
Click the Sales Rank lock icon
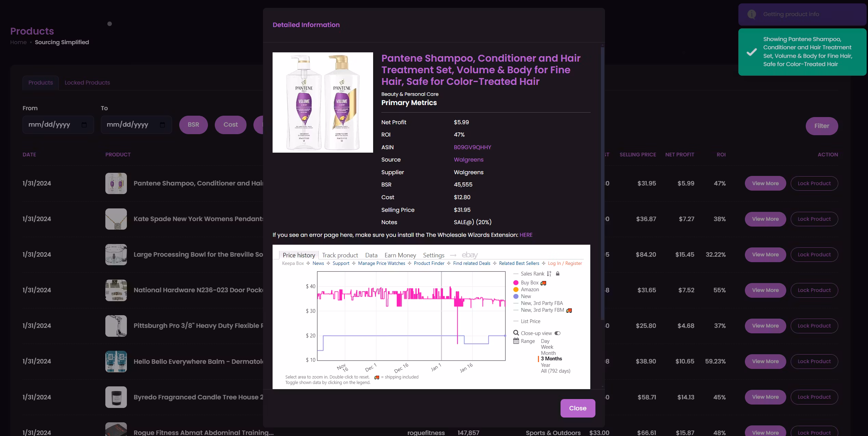(x=557, y=274)
